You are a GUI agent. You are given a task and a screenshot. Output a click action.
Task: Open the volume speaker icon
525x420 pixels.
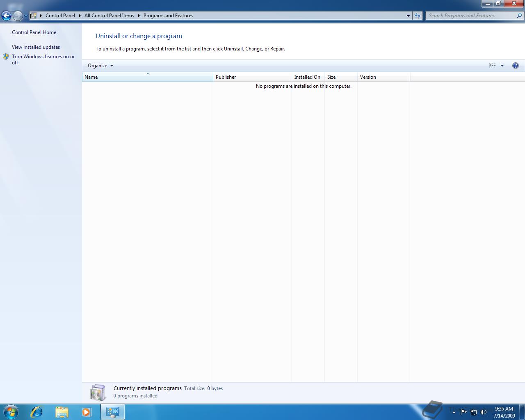point(484,412)
